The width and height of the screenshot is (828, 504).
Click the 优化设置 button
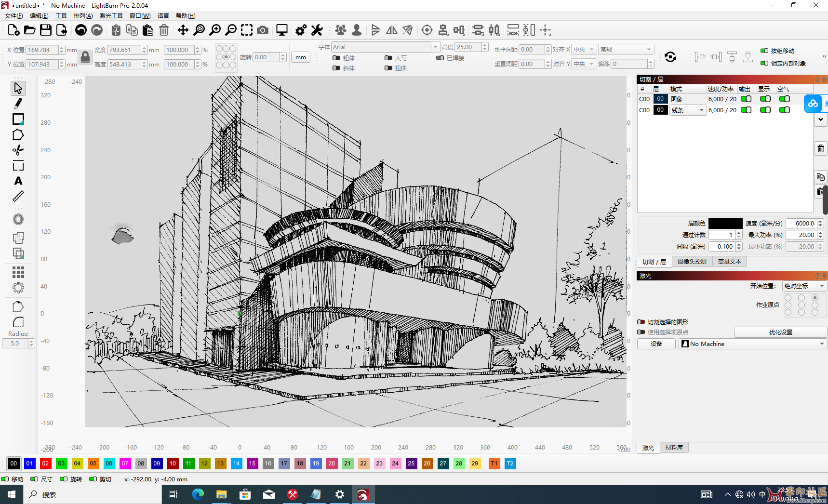pos(780,332)
